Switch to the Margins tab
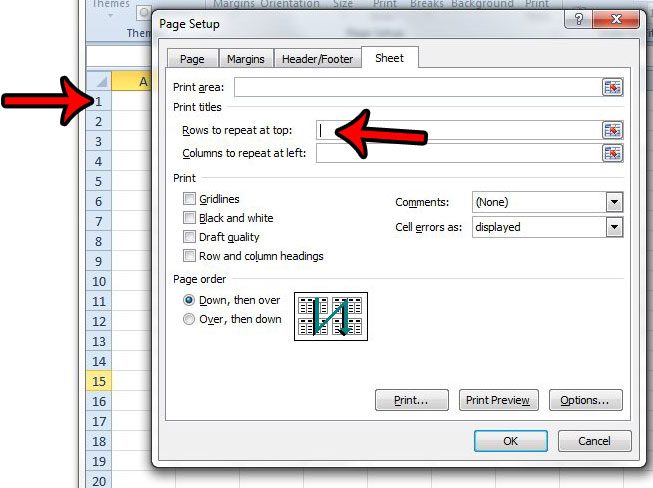Viewport: 653px width, 488px height. (246, 59)
